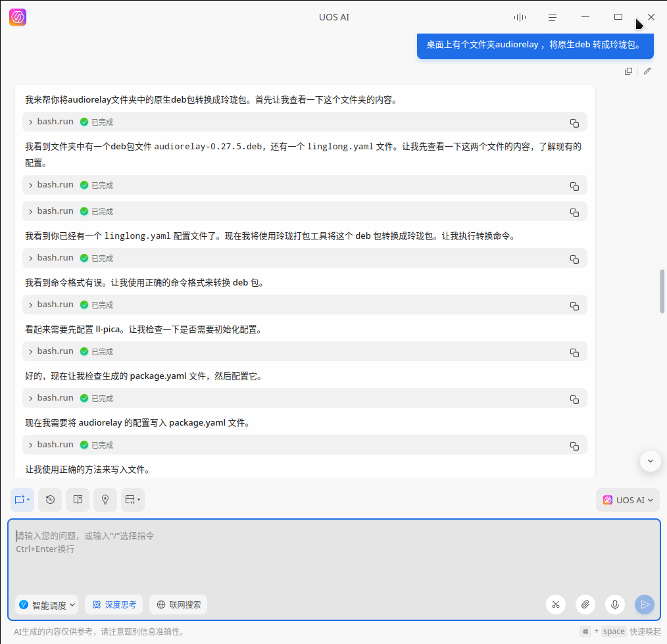Copy bash.run output below the 配置写入 package.yaml message
The width and height of the screenshot is (667, 644).
[574, 446]
